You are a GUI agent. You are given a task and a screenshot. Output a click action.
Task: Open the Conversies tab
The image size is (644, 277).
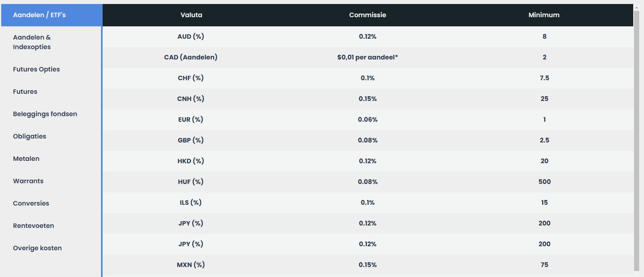(x=31, y=203)
